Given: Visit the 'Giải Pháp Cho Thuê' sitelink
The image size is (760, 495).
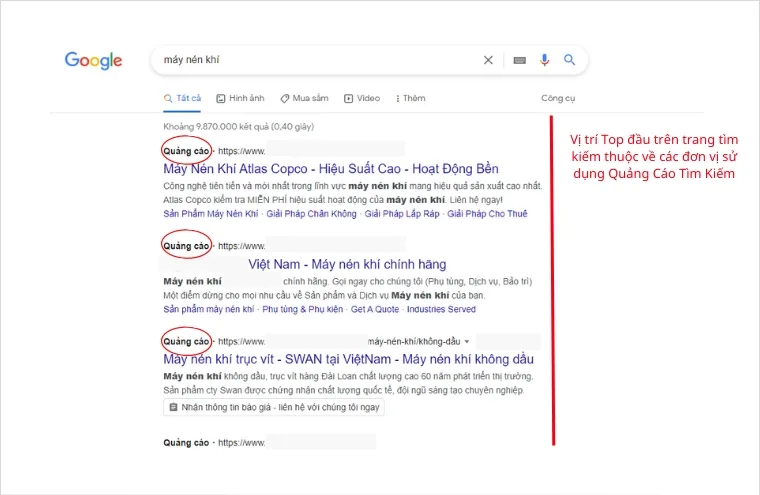Looking at the screenshot, I should point(487,214).
